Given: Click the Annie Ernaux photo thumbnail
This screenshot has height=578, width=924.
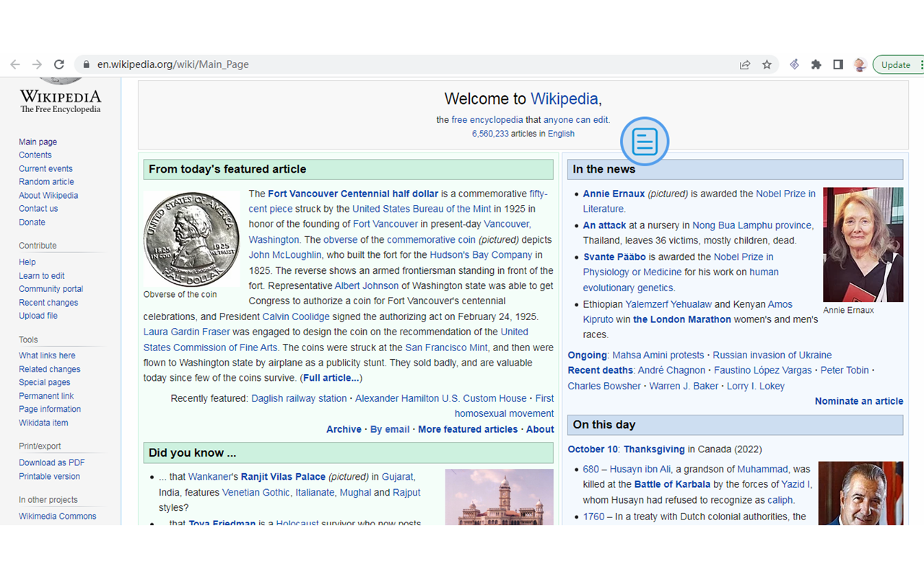Looking at the screenshot, I should pos(863,245).
